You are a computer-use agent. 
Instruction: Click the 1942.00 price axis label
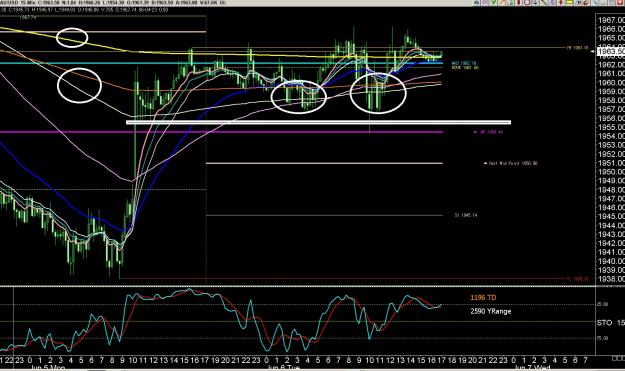[611, 243]
